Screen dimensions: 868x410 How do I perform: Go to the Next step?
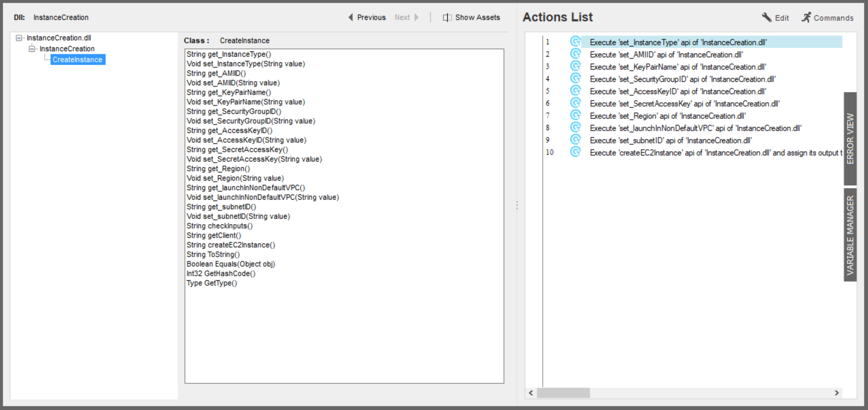(406, 17)
